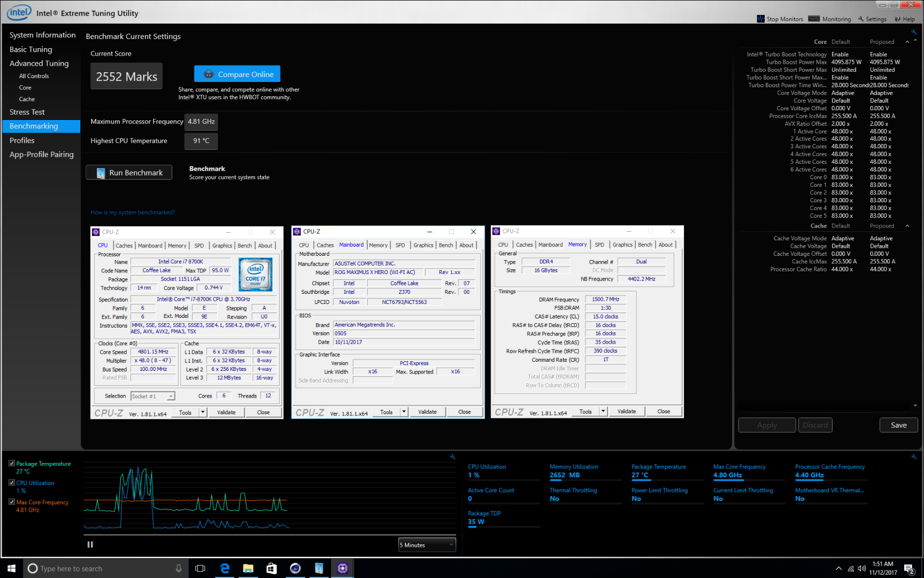Open App-Profile Pairing in the sidebar
The image size is (924, 578).
[x=41, y=154]
